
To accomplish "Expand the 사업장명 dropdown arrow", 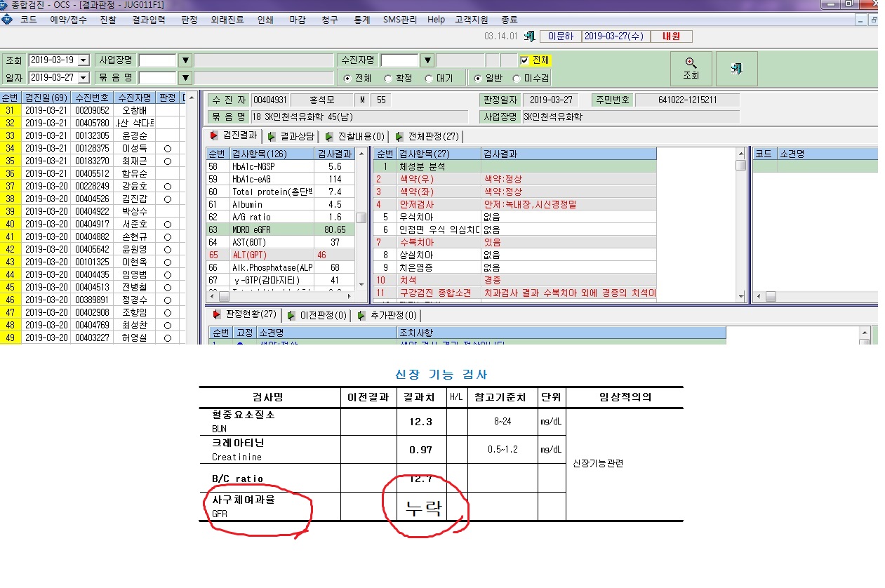I will click(185, 60).
